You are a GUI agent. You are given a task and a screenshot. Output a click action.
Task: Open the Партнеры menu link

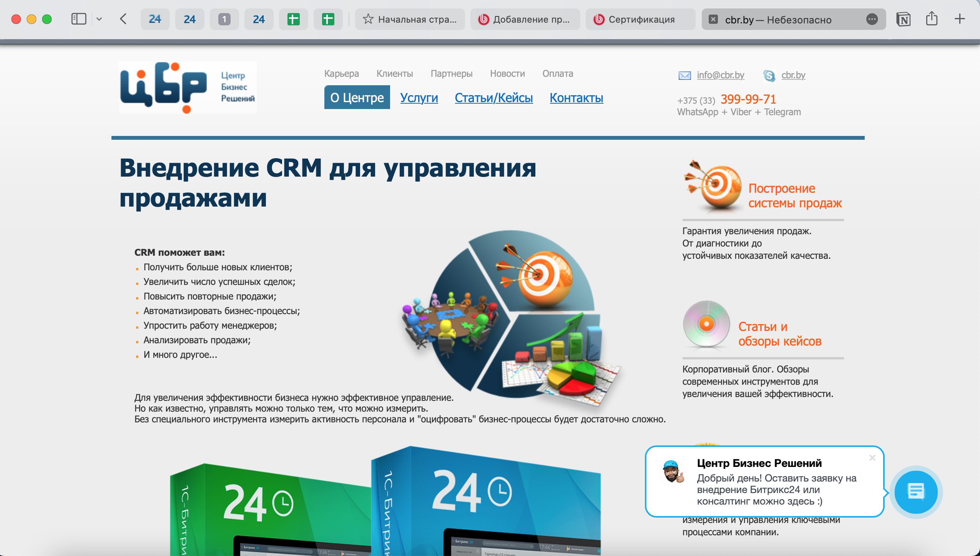coord(452,73)
